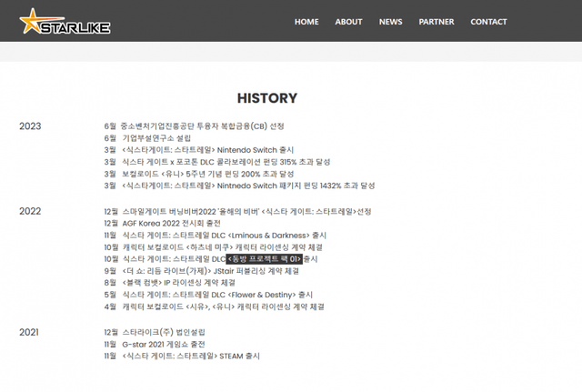This screenshot has width=582, height=392.
Task: Click the Starlike star logo
Action: (x=64, y=23)
